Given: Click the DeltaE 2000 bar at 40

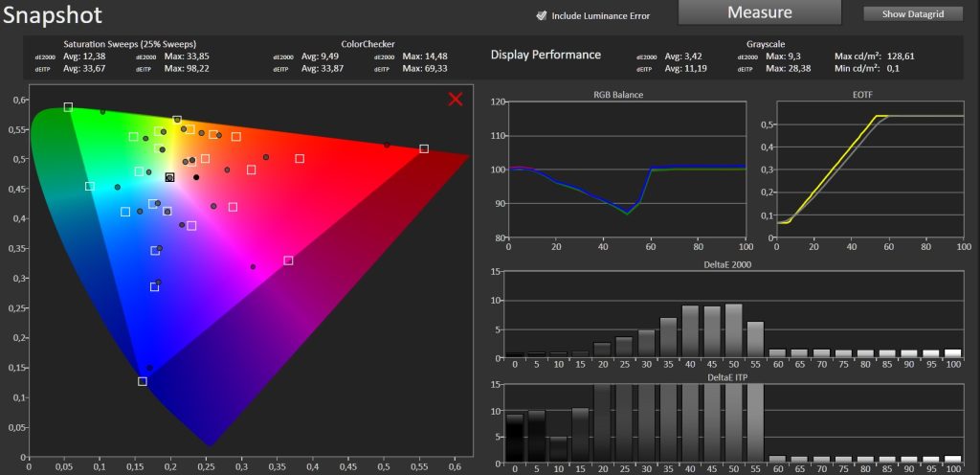Looking at the screenshot, I should point(689,332).
